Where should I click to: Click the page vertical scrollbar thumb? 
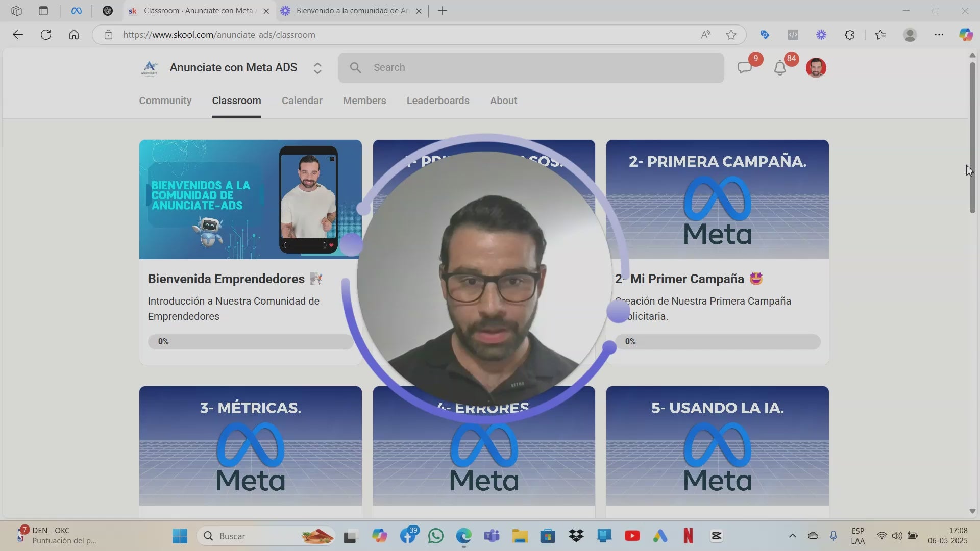pyautogui.click(x=972, y=138)
